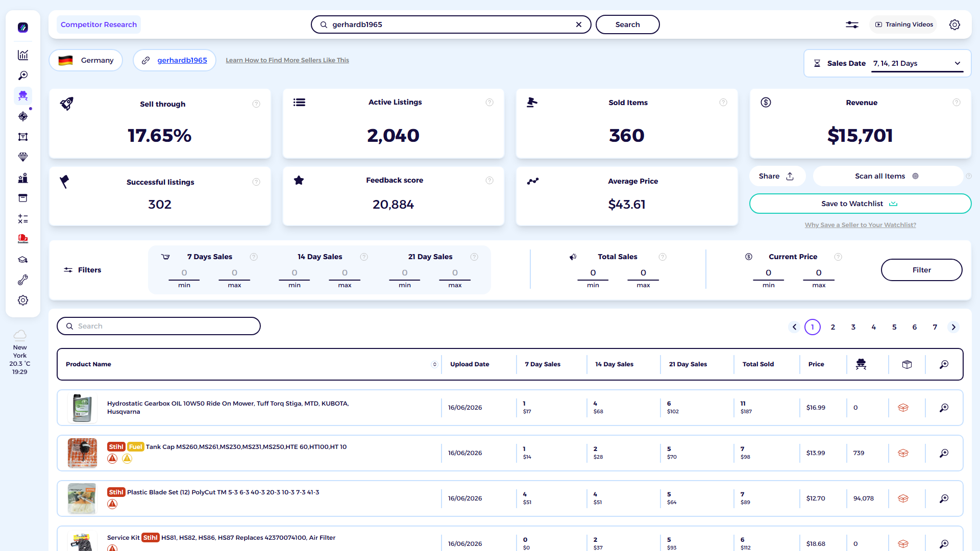Sort by Total Sold column header

[x=758, y=364]
